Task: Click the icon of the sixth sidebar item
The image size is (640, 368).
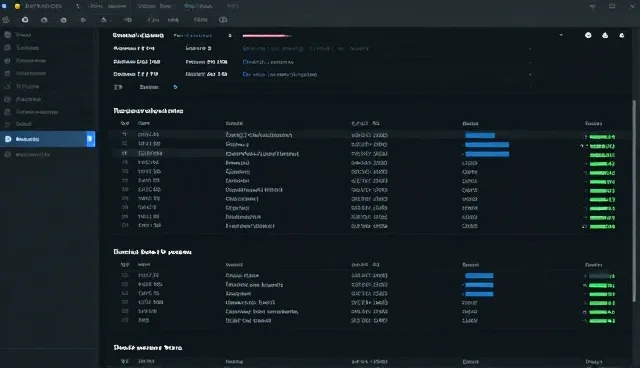Action: click(7, 99)
